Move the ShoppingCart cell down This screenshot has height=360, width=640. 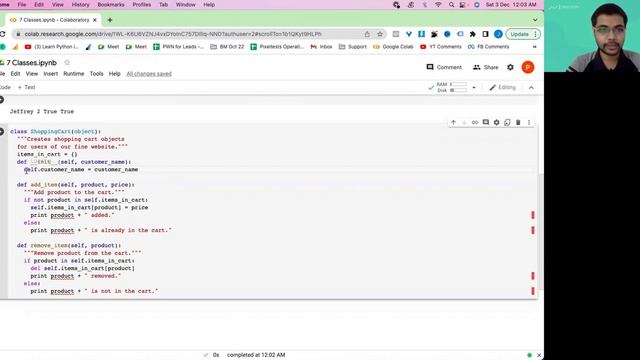click(x=464, y=122)
